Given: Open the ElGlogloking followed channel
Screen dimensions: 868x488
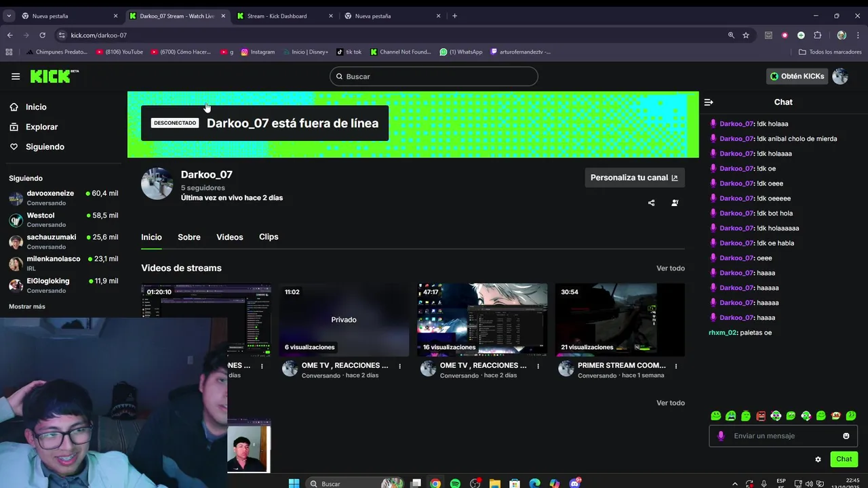Looking at the screenshot, I should tap(64, 285).
